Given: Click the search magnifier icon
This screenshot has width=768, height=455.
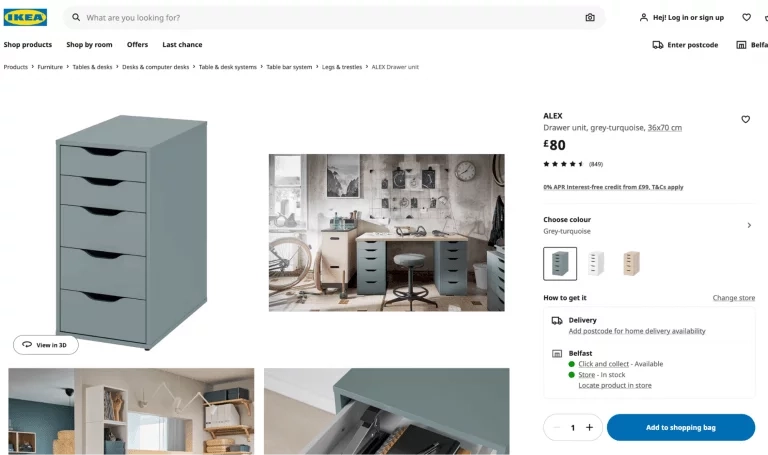Looking at the screenshot, I should click(x=76, y=18).
